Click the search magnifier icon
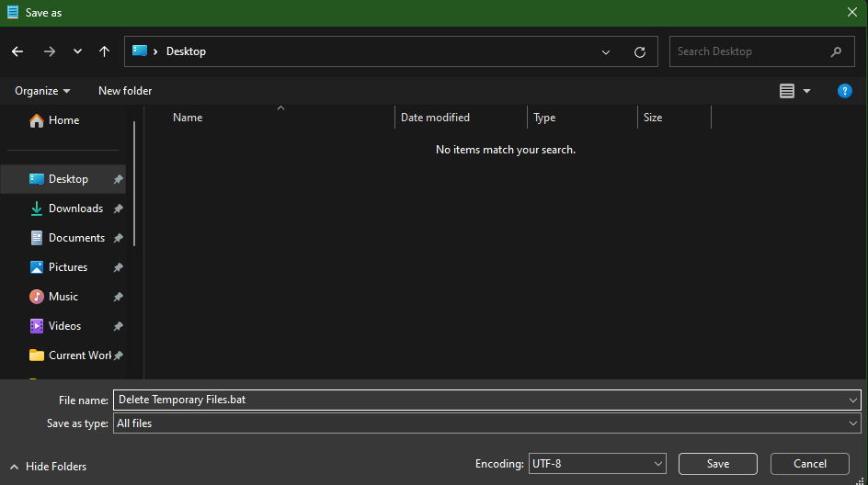 [x=836, y=51]
